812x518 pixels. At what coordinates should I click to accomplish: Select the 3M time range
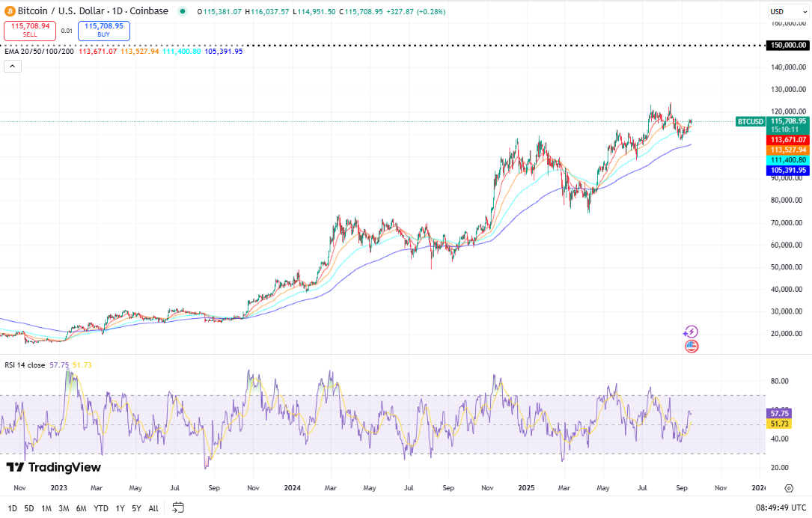pyautogui.click(x=64, y=508)
